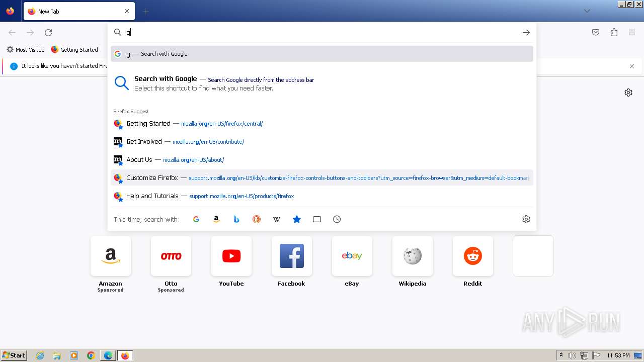Expand the list all tabs dropdown
The height and width of the screenshot is (362, 644).
(x=587, y=11)
